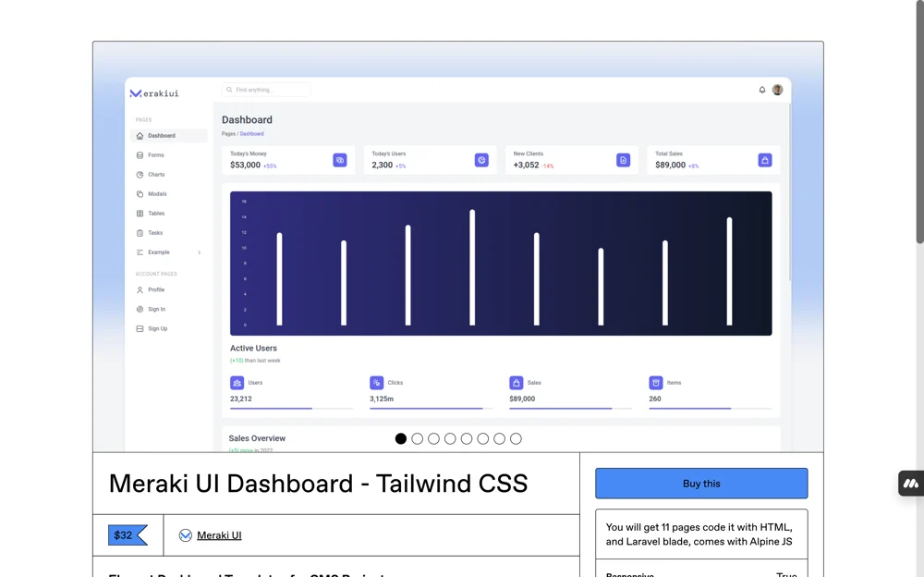This screenshot has width=924, height=577.
Task: Open the Forms sidebar item
Action: (169, 155)
